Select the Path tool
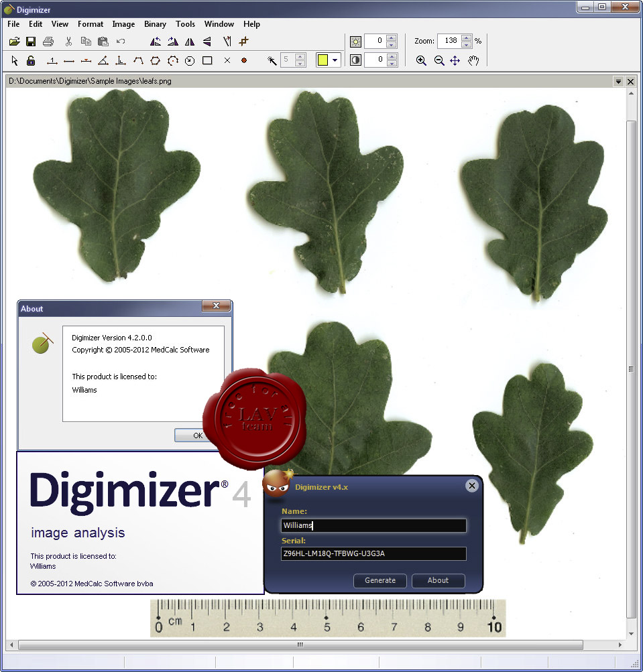Viewport: 643px width, 672px height. click(138, 61)
